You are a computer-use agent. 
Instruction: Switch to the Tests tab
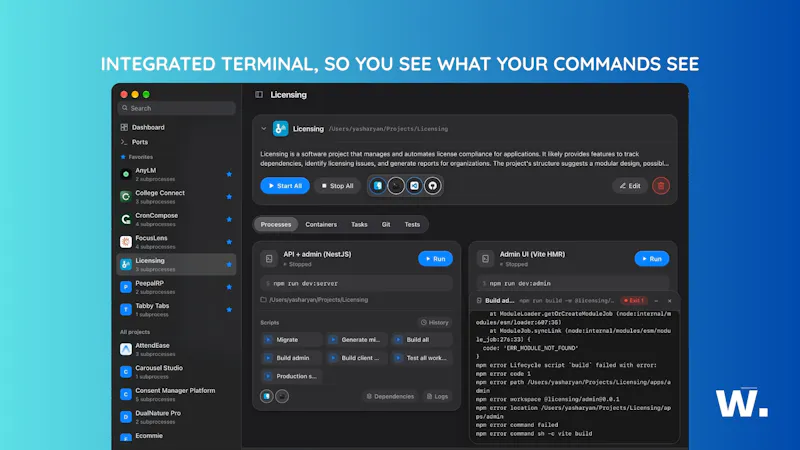tap(412, 224)
